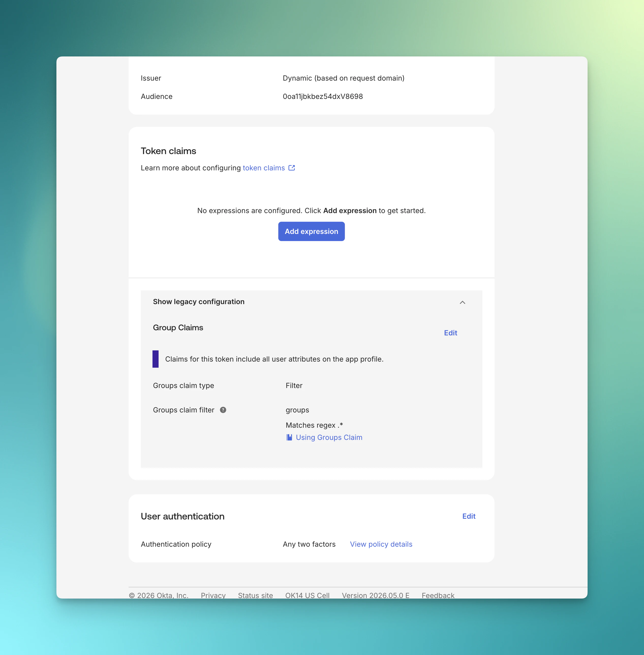Click the Audience label
This screenshot has height=655, width=644.
click(x=157, y=96)
